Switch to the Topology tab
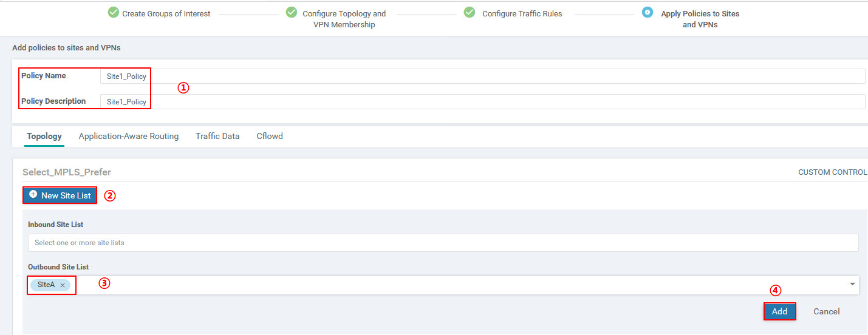Viewport: 868px width, 335px height. pos(44,136)
